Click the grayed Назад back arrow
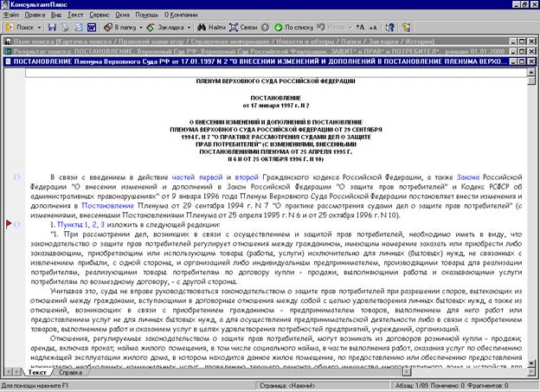Viewport: 540px width, 392px height. tap(321, 27)
